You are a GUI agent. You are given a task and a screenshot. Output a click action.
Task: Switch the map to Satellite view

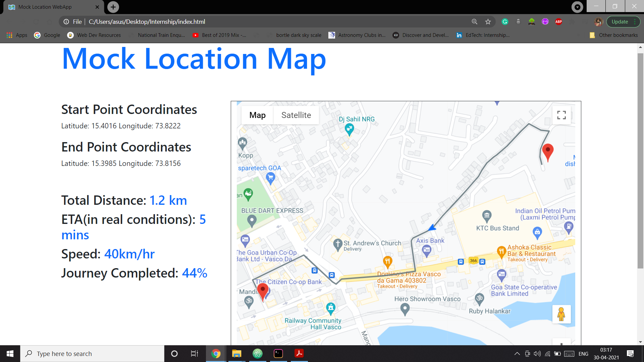tap(296, 115)
